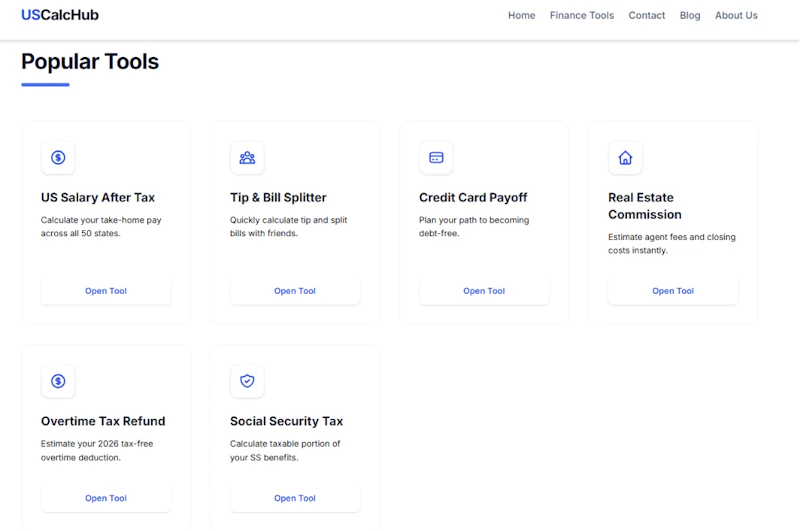Viewport: 800px width, 531px height.
Task: Open Tool for Social Security Tax
Action: click(x=295, y=498)
